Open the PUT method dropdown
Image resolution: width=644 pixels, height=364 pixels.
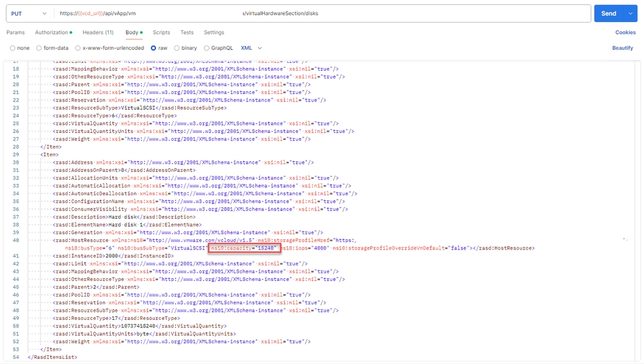[29, 13]
